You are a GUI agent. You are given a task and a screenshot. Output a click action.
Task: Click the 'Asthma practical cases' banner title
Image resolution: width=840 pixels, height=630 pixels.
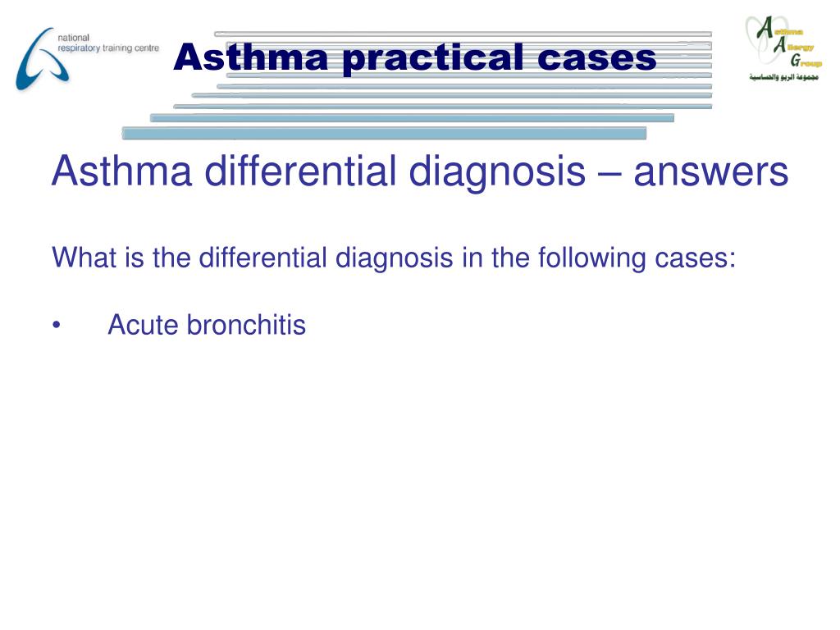pos(414,57)
